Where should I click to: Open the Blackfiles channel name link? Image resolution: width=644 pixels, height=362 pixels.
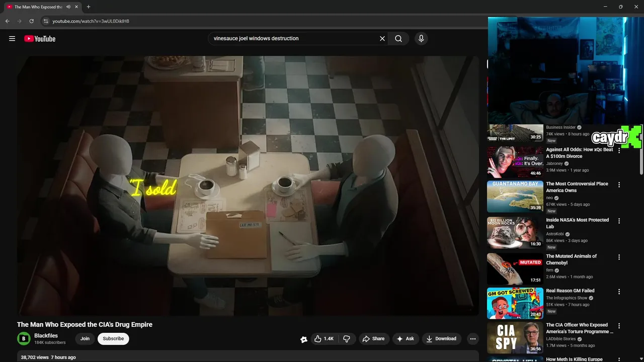(x=46, y=336)
